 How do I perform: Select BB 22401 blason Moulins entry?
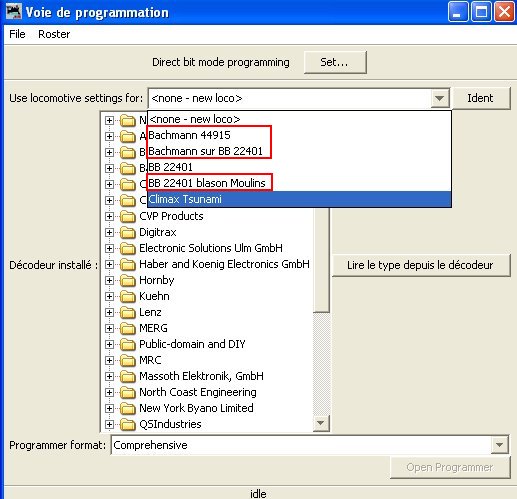[299, 183]
